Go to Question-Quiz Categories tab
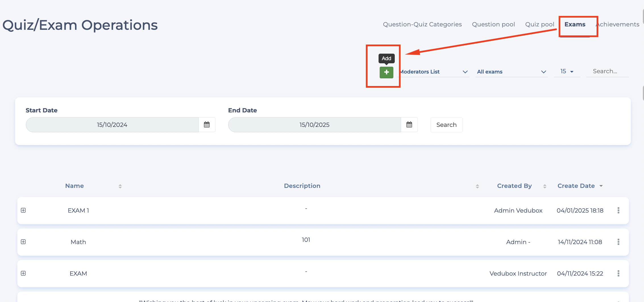The height and width of the screenshot is (302, 644). [x=422, y=24]
